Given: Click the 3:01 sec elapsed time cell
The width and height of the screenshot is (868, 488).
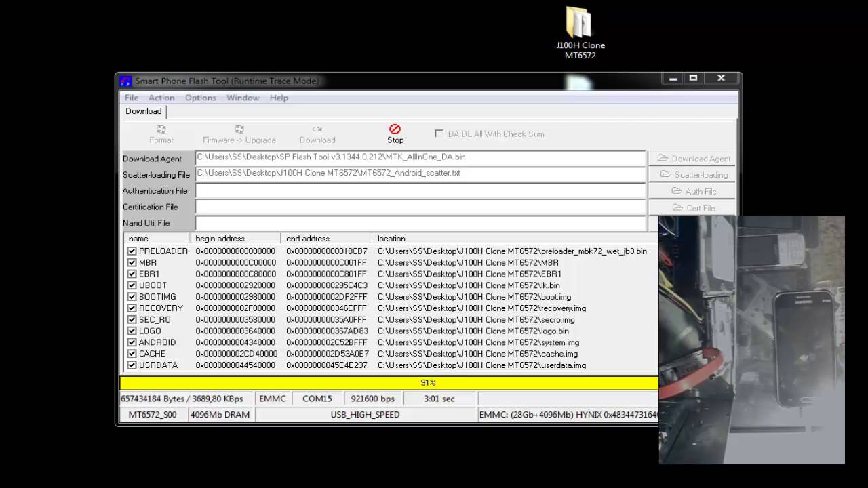Looking at the screenshot, I should coord(439,399).
